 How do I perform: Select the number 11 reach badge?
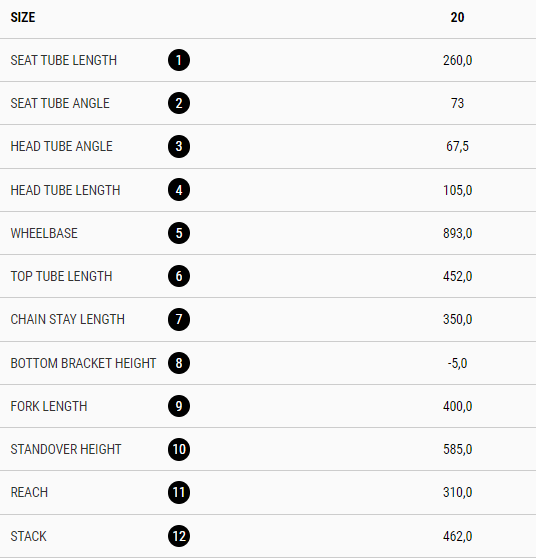tap(179, 493)
